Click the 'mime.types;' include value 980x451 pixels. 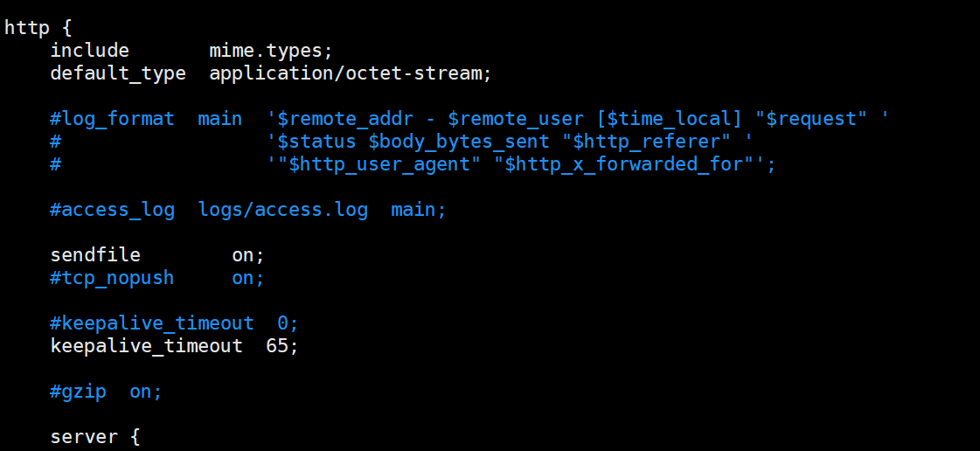(271, 51)
